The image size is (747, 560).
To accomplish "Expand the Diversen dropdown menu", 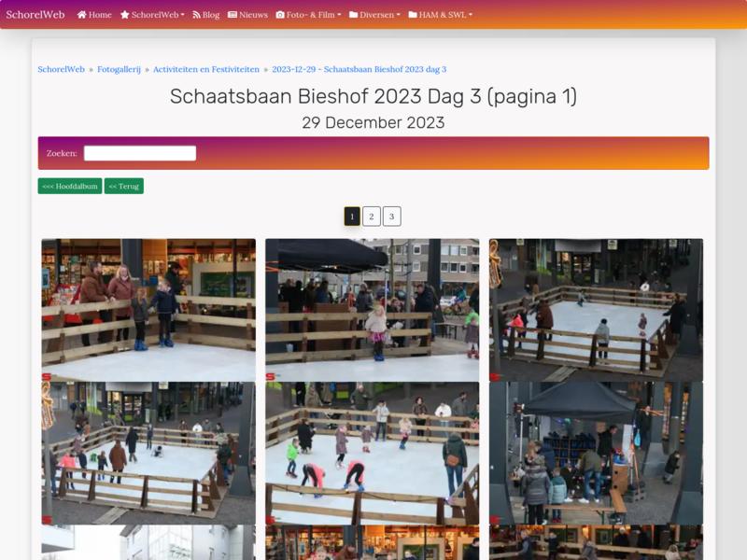I will [x=375, y=15].
